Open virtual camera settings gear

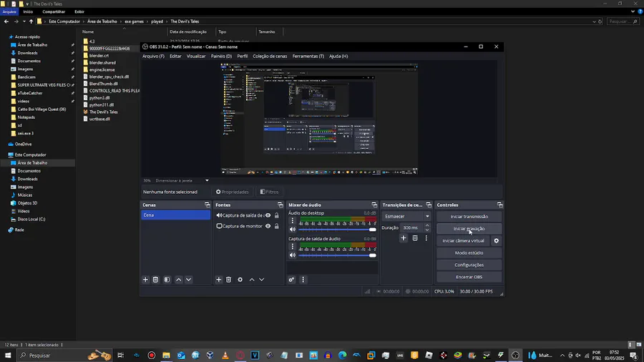coord(496,241)
